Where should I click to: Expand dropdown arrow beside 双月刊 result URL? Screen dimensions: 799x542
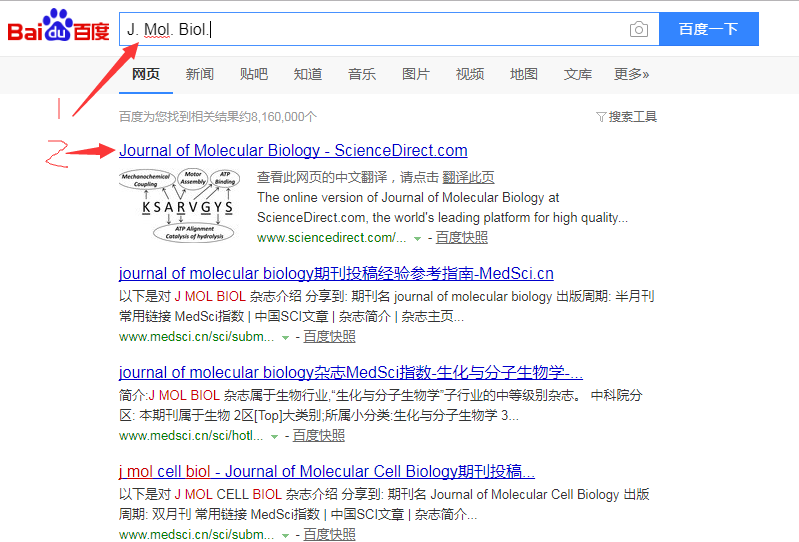click(285, 536)
